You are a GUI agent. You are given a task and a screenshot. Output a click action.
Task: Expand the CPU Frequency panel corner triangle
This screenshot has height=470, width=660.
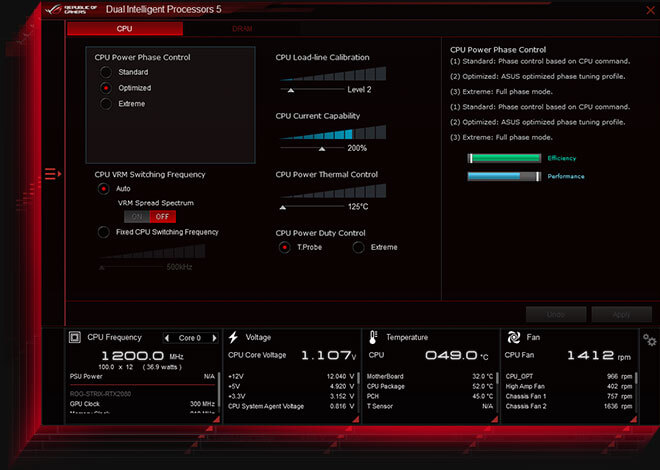tap(216, 419)
